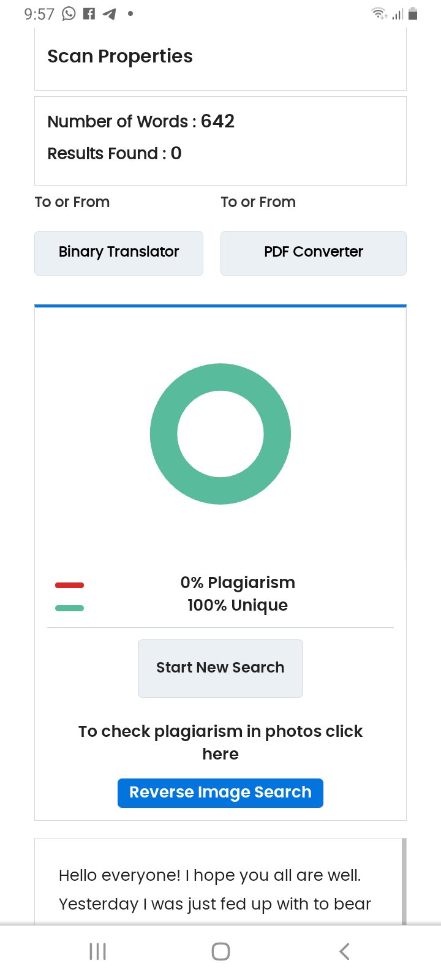This screenshot has height=980, width=441.
Task: Click the red plagiarism legend swatch
Action: pos(69,585)
